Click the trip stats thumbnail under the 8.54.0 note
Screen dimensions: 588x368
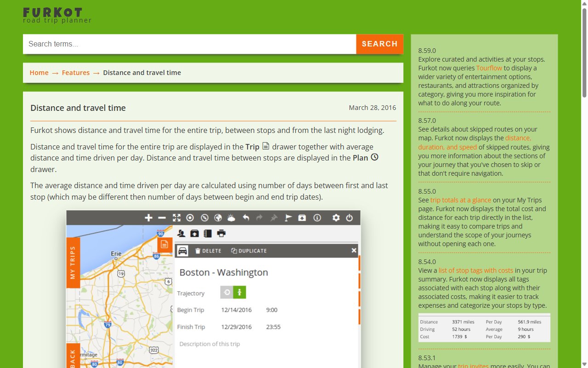coord(484,328)
